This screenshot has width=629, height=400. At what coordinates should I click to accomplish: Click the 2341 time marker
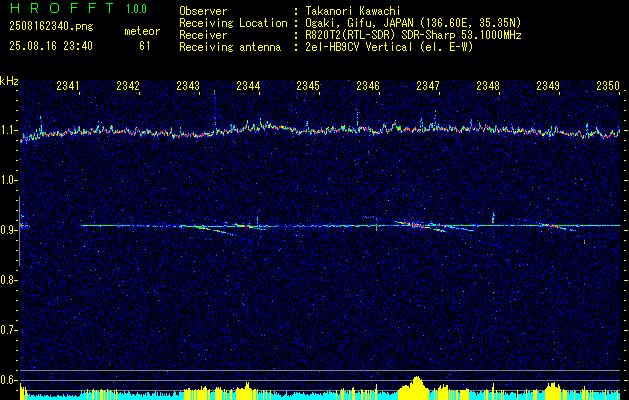(68, 85)
